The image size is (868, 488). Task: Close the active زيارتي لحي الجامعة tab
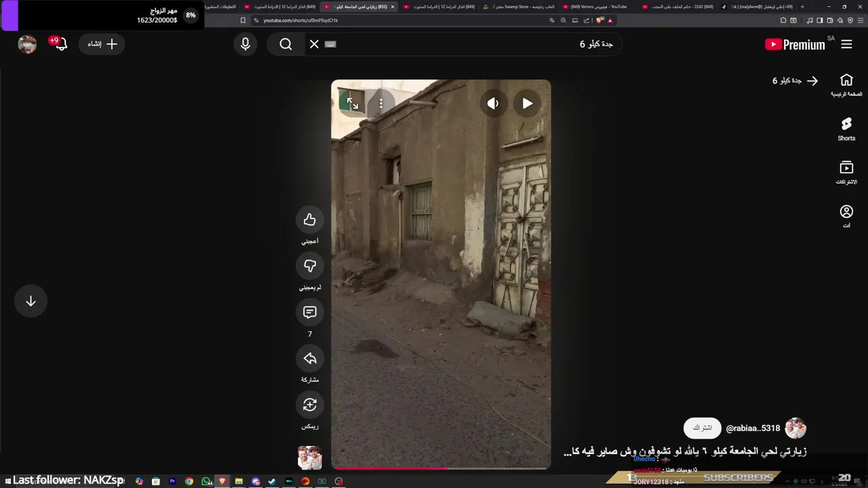pos(392,7)
